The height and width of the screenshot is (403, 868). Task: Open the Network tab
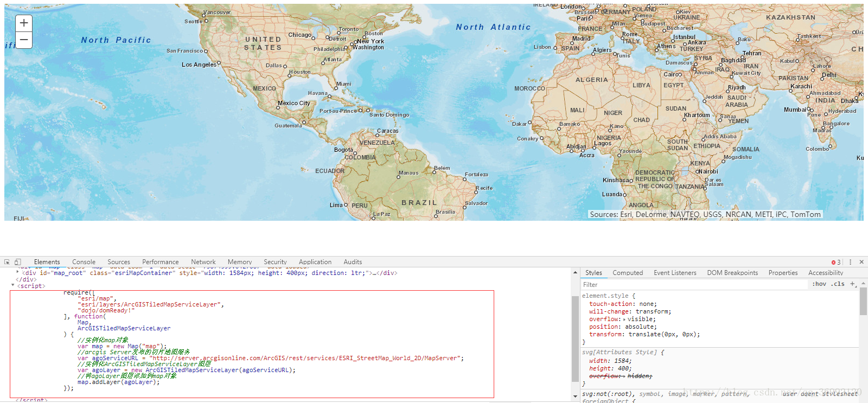tap(203, 262)
